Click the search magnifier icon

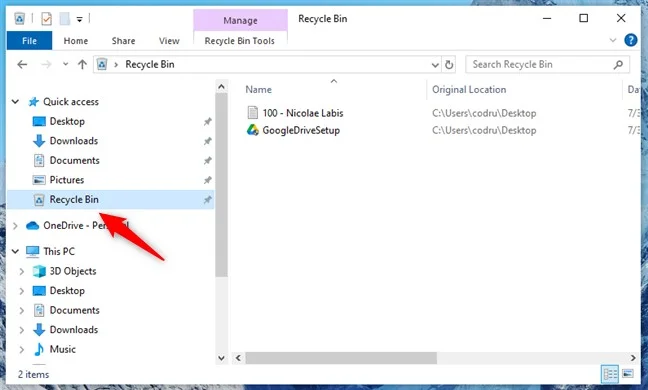tap(618, 64)
